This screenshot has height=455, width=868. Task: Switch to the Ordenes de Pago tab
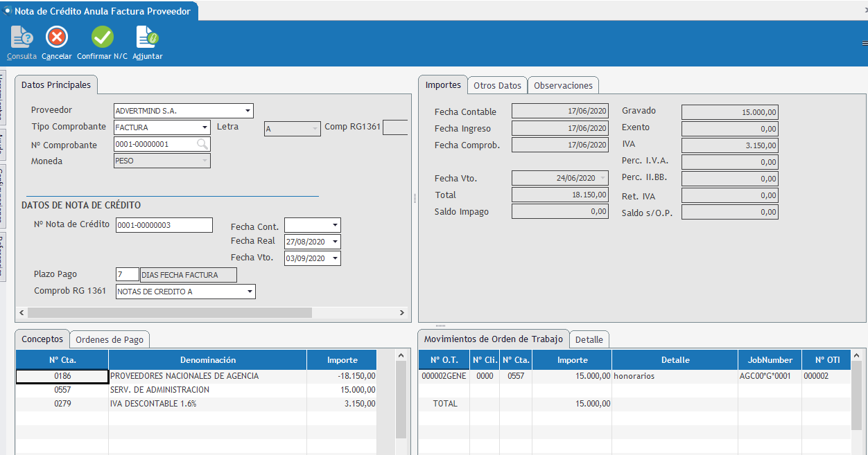coord(110,339)
